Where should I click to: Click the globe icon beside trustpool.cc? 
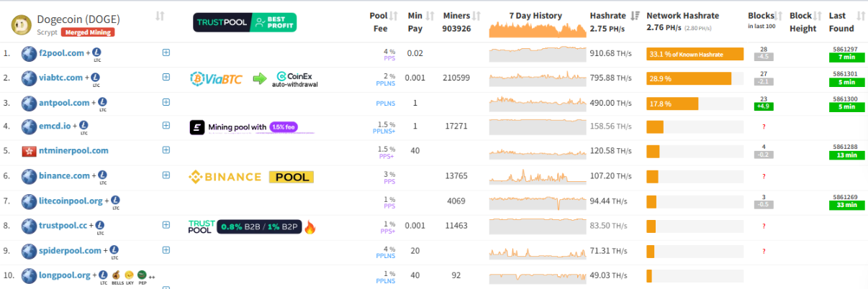(29, 226)
